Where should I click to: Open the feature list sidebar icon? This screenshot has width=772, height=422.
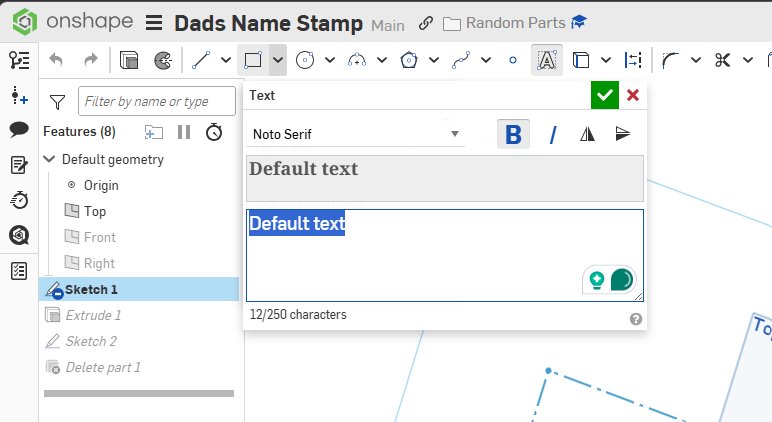19,60
